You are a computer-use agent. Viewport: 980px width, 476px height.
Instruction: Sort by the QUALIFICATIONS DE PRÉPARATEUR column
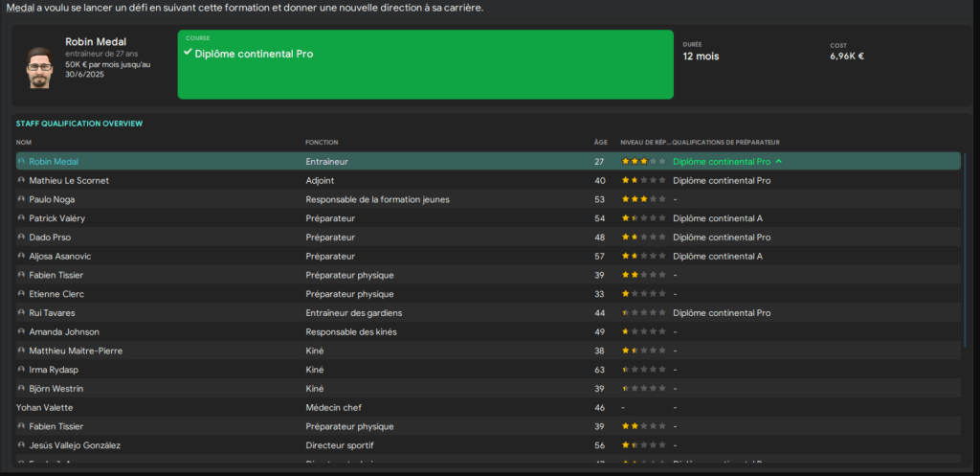(x=724, y=143)
